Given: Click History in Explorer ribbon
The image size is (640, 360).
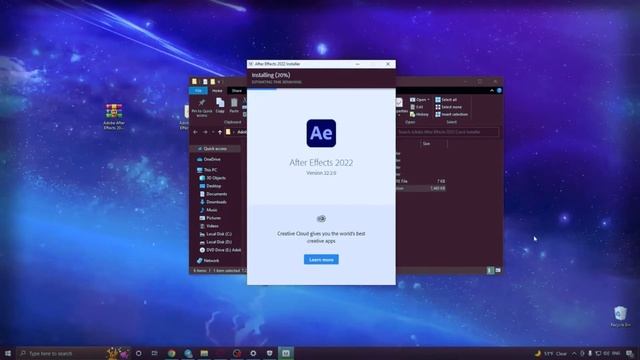Looking at the screenshot, I should [x=419, y=114].
